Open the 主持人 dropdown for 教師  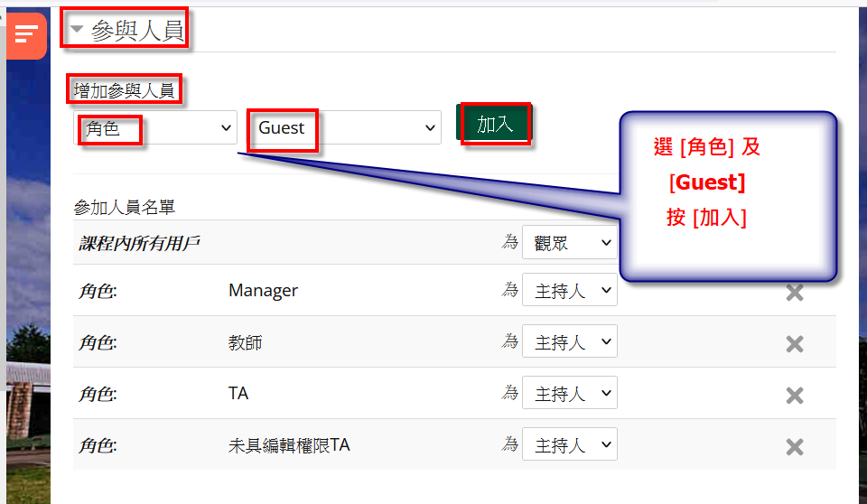[569, 343]
